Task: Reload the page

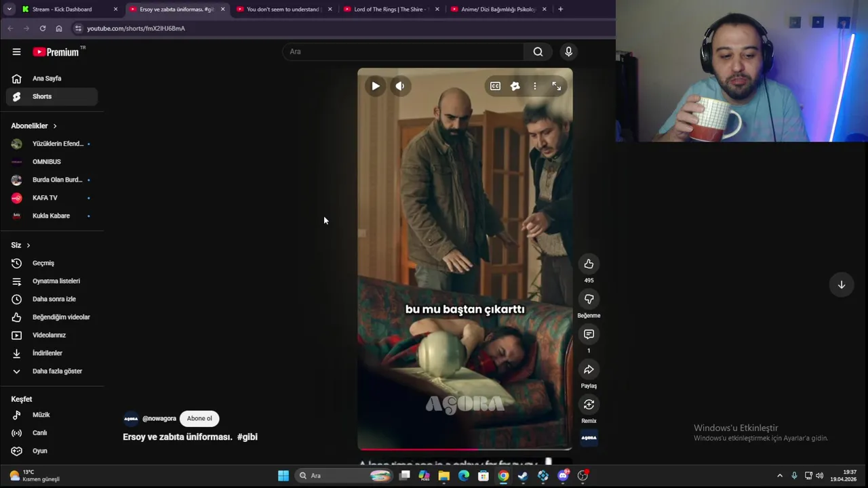Action: [43, 28]
